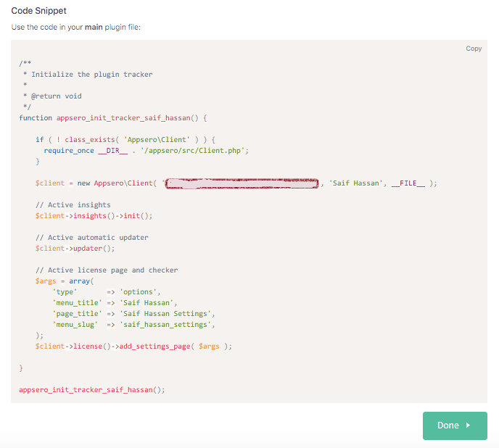This screenshot has width=499, height=448.
Task: Click the class_exists 'Appsero\Client' condition line
Action: [x=125, y=140]
